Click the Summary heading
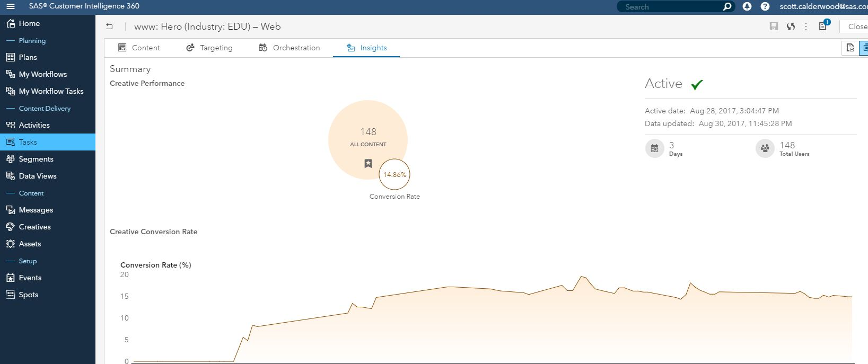This screenshot has height=364, width=868. 130,69
